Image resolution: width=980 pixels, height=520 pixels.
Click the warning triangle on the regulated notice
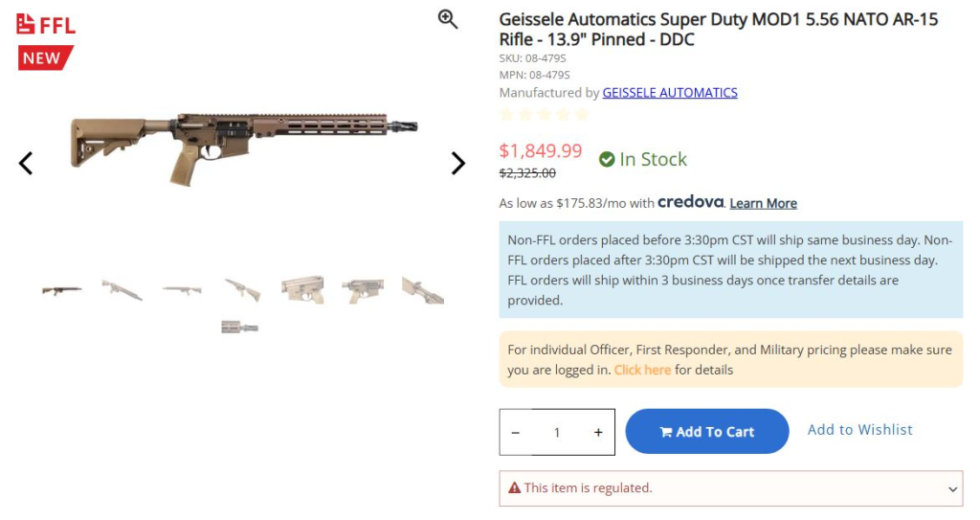514,488
